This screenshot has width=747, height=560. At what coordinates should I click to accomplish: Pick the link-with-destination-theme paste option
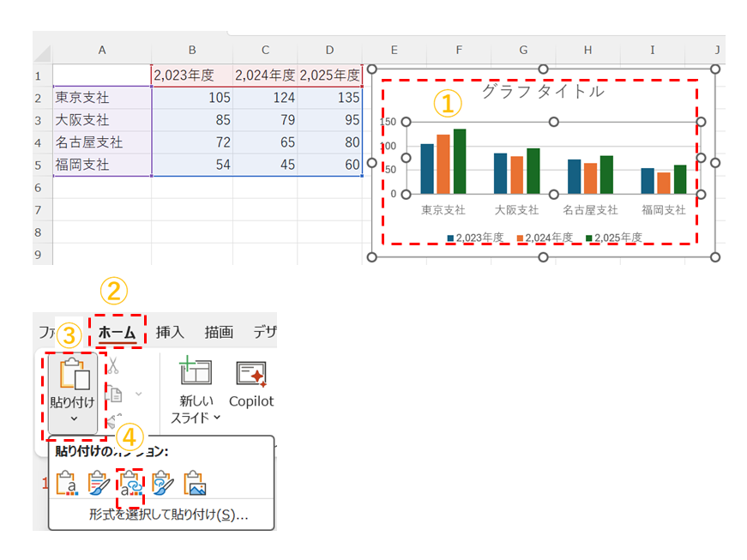click(x=130, y=484)
